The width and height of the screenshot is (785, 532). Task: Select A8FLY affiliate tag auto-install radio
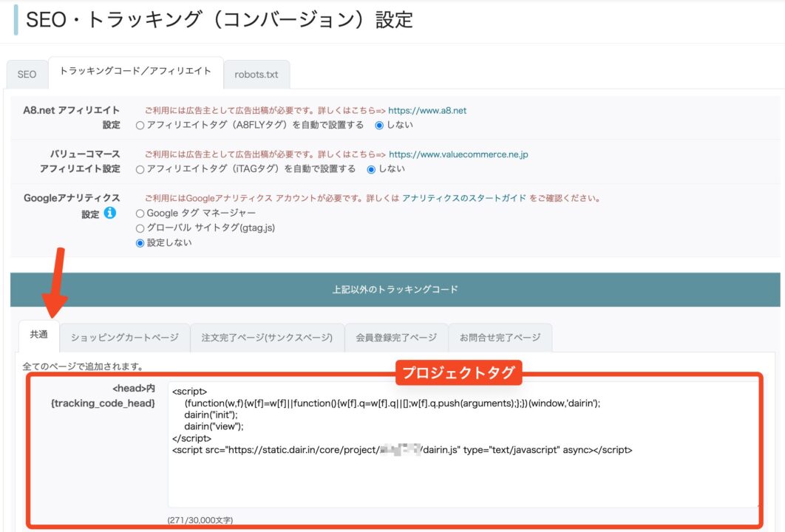[x=140, y=126]
